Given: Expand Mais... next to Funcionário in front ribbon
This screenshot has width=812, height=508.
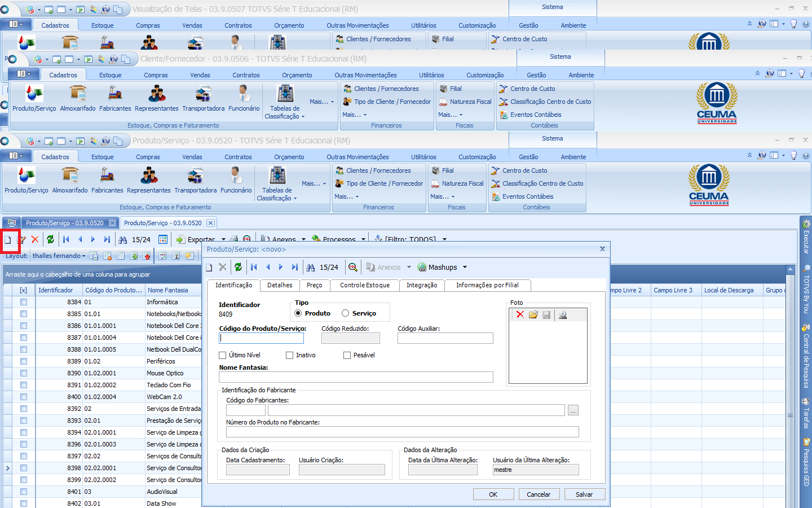Looking at the screenshot, I should click(314, 183).
